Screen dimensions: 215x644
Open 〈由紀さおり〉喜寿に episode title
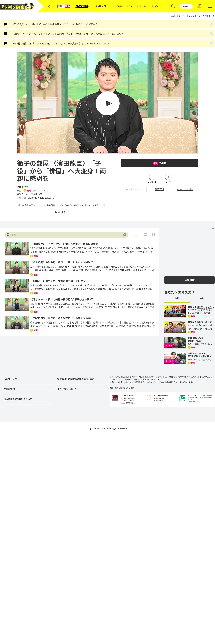click(62, 318)
